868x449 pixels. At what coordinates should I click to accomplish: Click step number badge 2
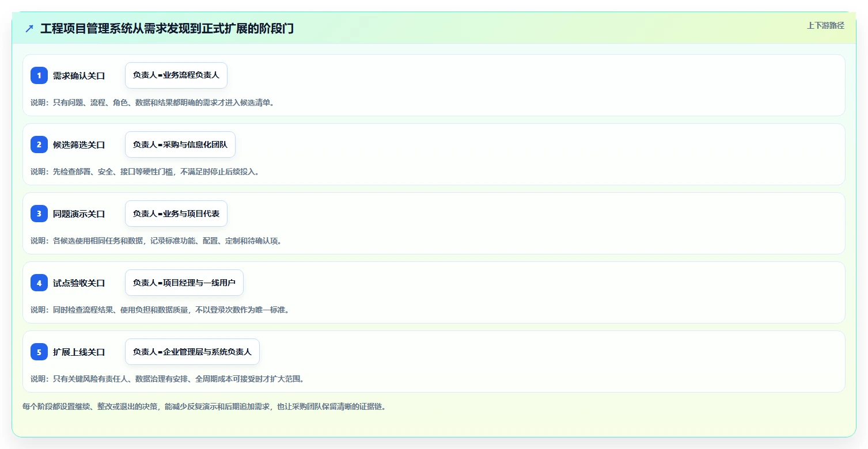[39, 144]
